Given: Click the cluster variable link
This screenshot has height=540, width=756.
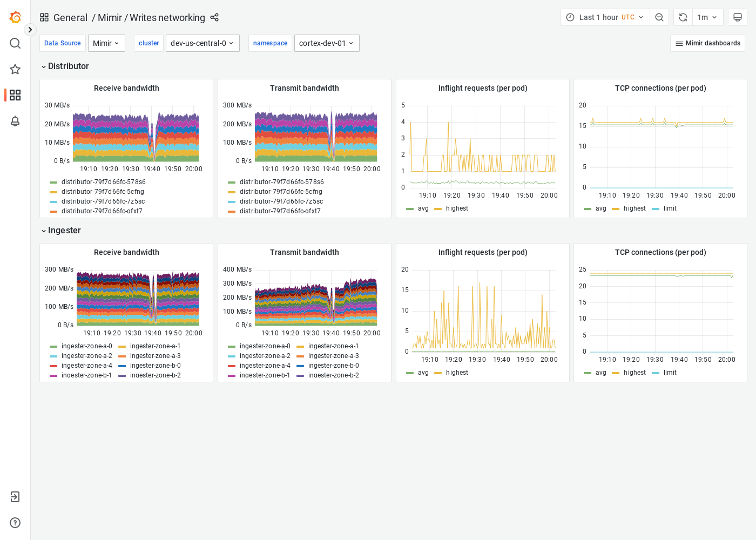Looking at the screenshot, I should click(148, 43).
